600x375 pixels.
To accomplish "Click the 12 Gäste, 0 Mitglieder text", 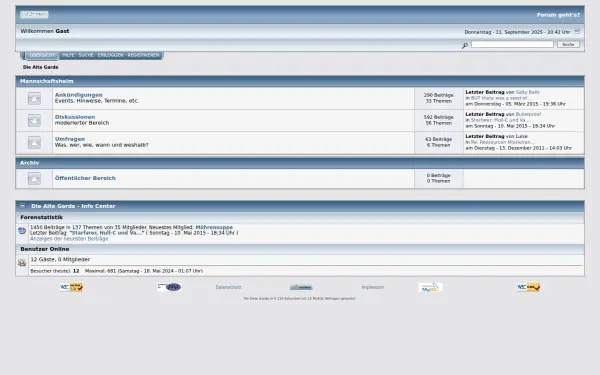I will click(x=60, y=259).
